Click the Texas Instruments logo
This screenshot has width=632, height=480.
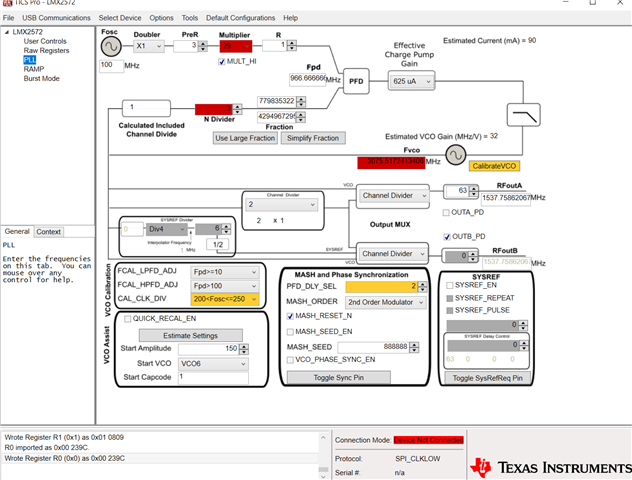tap(551, 468)
